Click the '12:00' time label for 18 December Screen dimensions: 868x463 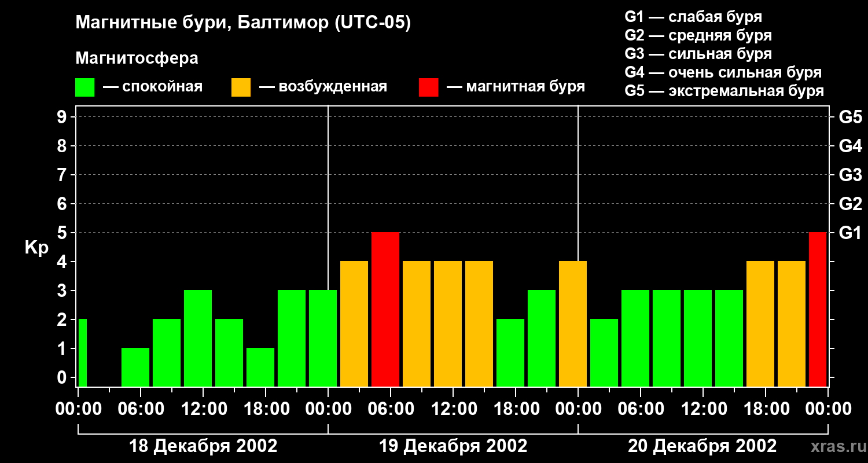point(203,409)
